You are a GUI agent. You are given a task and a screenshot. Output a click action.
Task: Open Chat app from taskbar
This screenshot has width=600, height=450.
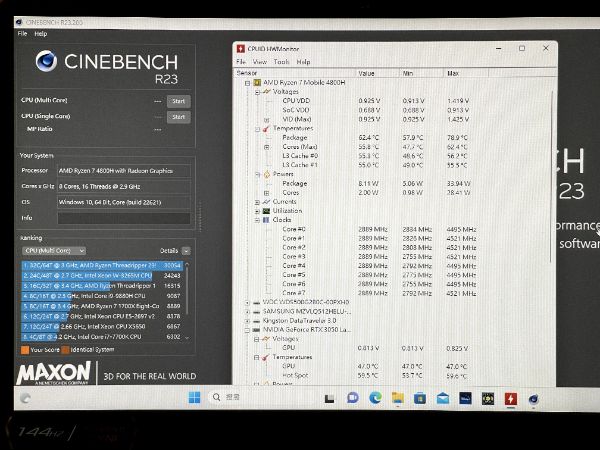point(352,398)
